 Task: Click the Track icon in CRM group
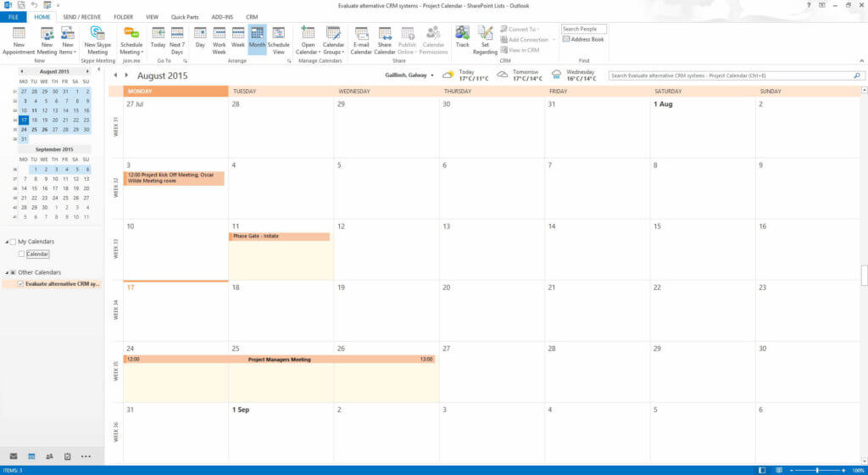point(462,37)
